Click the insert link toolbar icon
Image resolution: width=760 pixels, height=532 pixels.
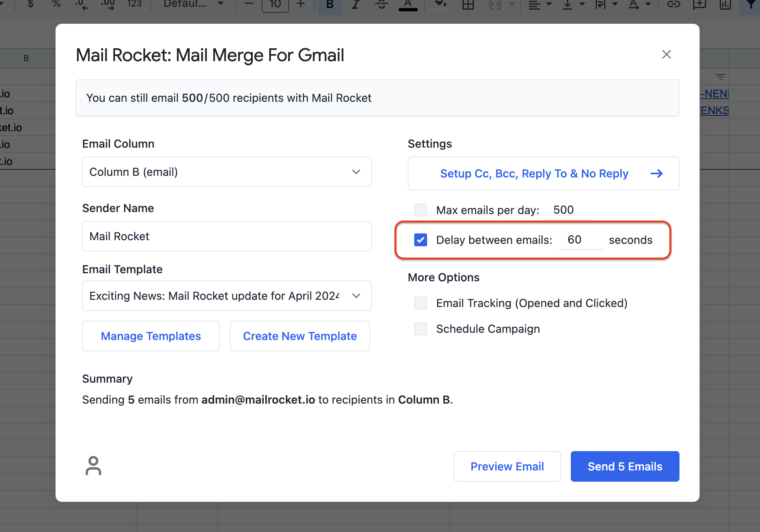point(673,5)
